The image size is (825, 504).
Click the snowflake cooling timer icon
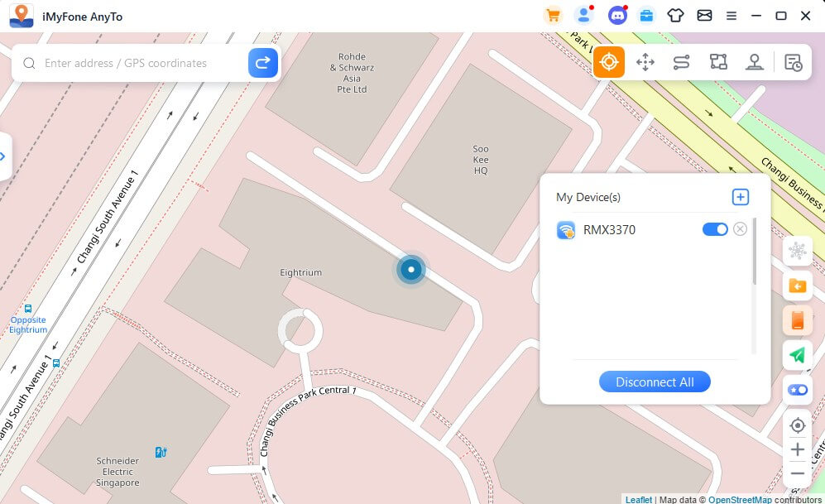point(798,251)
